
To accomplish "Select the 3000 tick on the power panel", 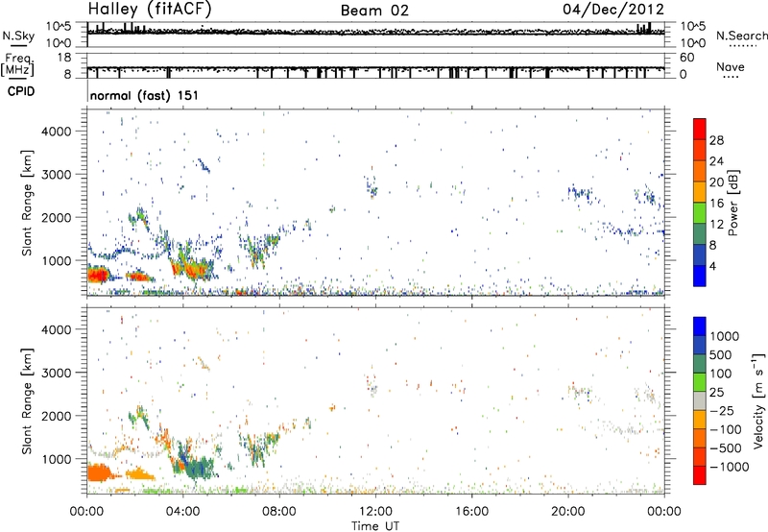I will click(x=56, y=175).
